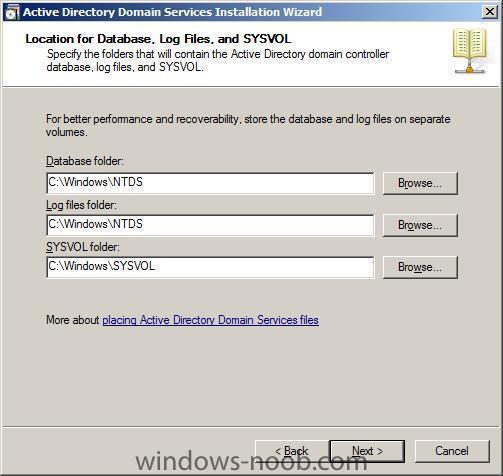503x476 pixels.
Task: Click inside the Database folder path field
Action: pyautogui.click(x=210, y=183)
